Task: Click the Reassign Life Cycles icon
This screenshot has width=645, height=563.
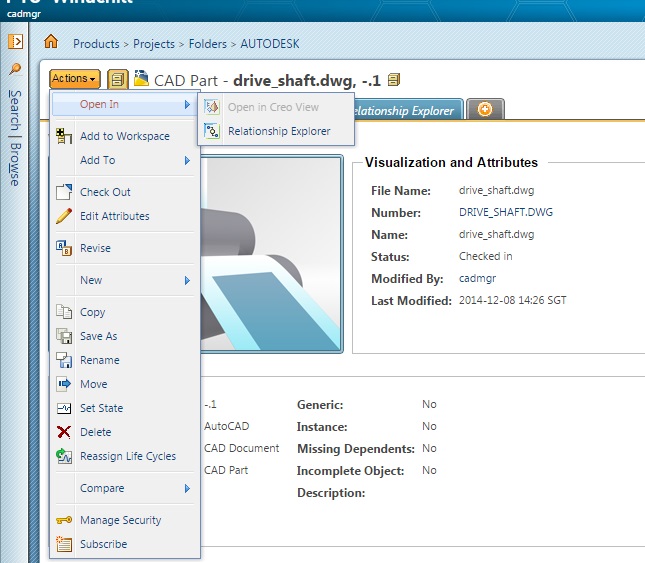Action: (x=64, y=456)
